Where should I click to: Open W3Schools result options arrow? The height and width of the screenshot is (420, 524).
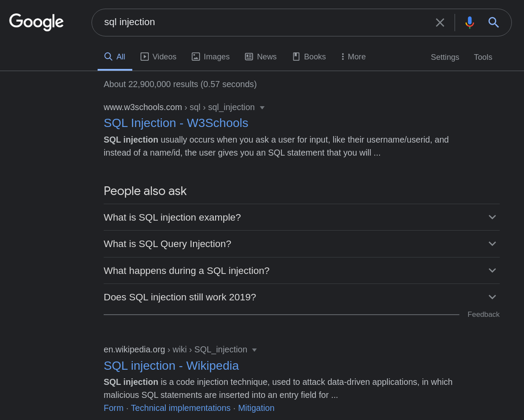pos(262,107)
